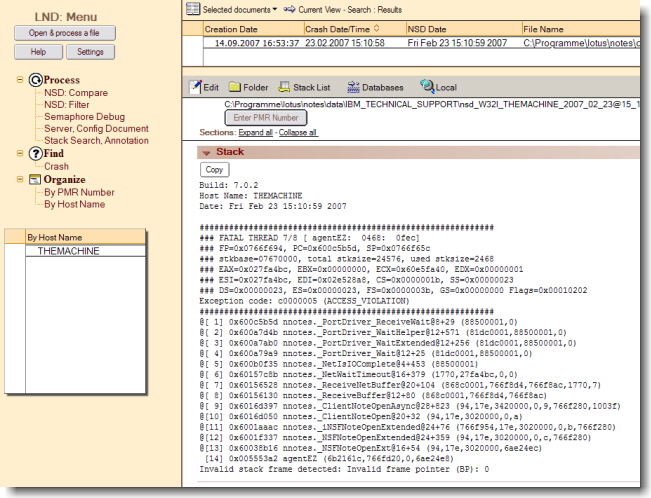Viewport: 651px width, 498px height.
Task: Click the Invalid stack frame detected line
Action: [344, 469]
